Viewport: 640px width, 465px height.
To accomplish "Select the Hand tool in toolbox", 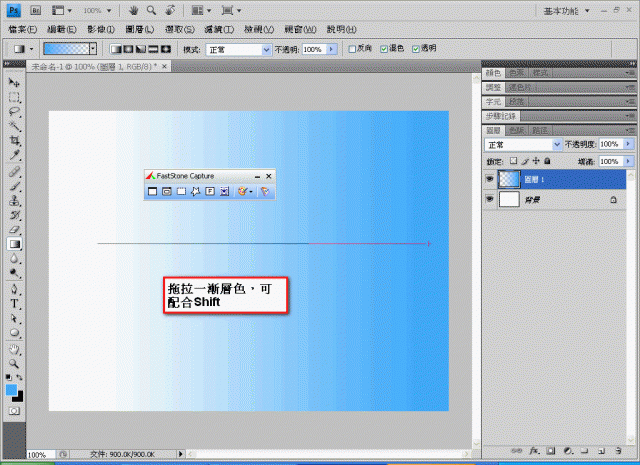I will click(14, 349).
